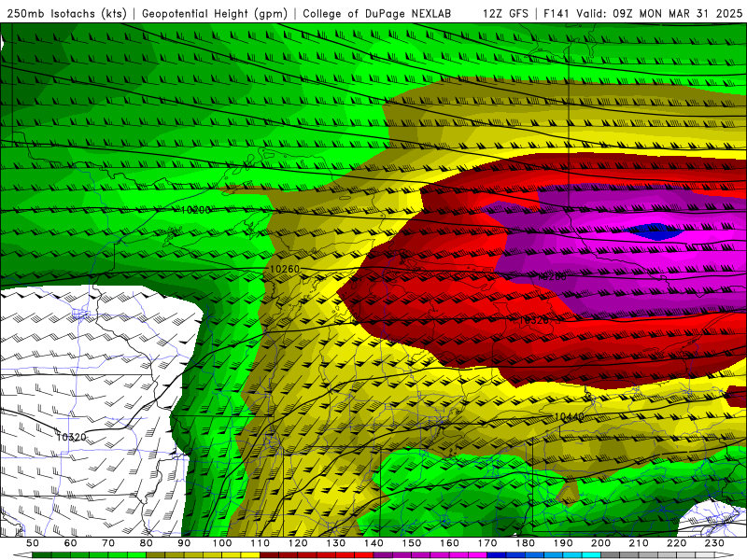The image size is (747, 560).
Task: Click the "Geopotential Height (gpm)" header label
Action: point(215,14)
